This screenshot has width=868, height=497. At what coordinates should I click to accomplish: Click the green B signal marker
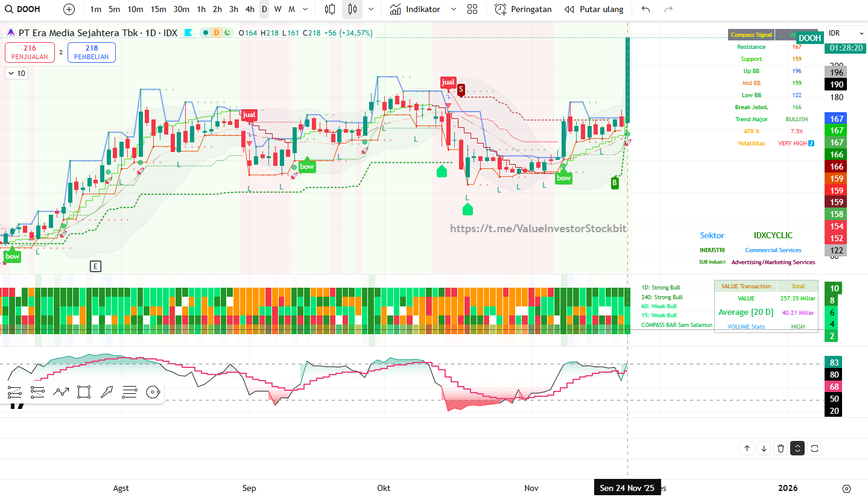[x=615, y=183]
